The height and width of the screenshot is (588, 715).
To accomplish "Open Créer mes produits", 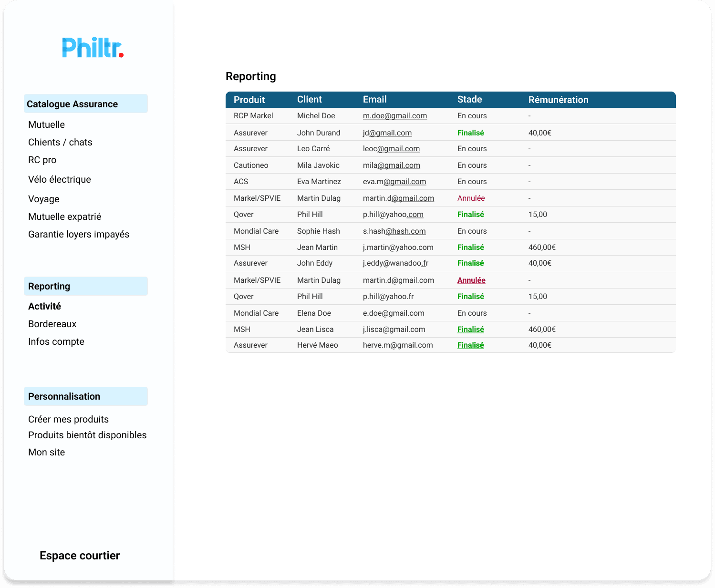I will 68,419.
